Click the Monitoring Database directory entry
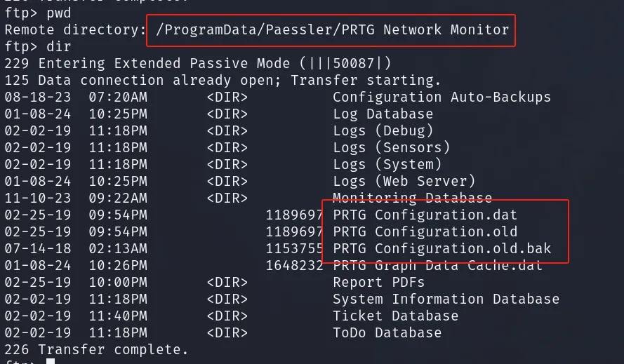The height and width of the screenshot is (364, 624). point(412,197)
